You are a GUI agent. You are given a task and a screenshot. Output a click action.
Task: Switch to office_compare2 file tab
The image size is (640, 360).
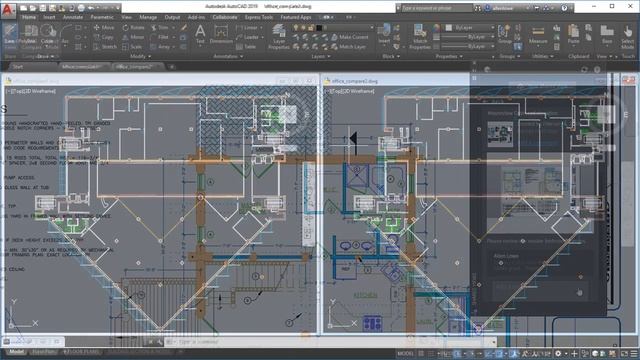tap(135, 67)
